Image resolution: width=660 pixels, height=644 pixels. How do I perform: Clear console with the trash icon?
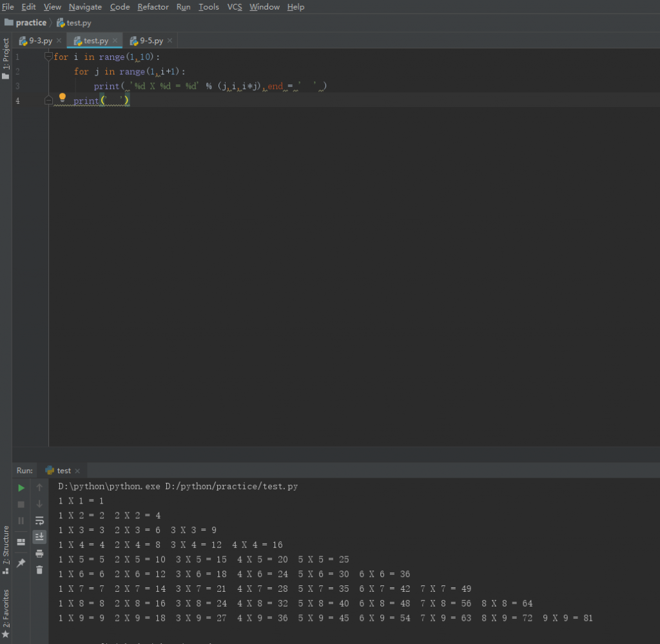coord(39,570)
